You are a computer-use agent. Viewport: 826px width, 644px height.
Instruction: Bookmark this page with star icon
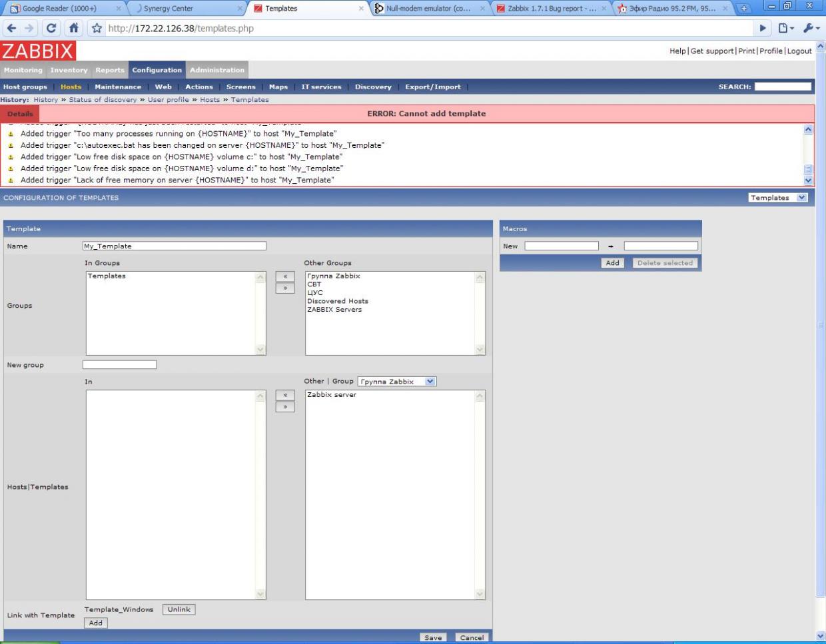97,29
